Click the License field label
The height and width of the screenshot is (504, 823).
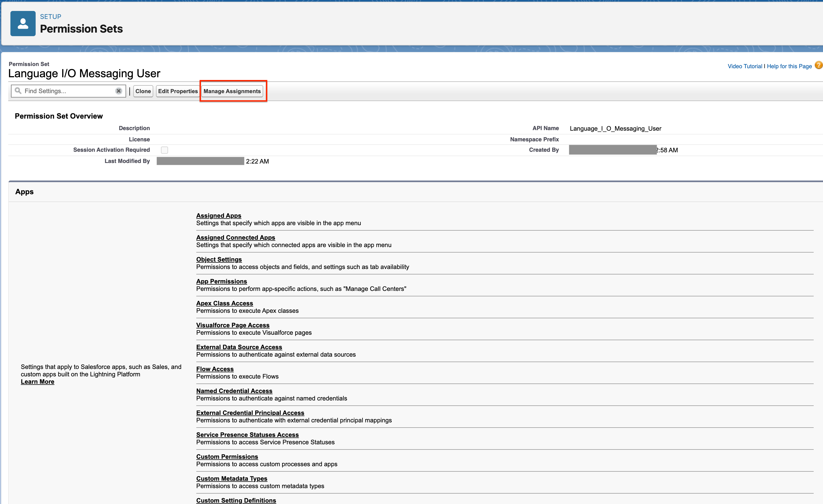[x=139, y=139]
